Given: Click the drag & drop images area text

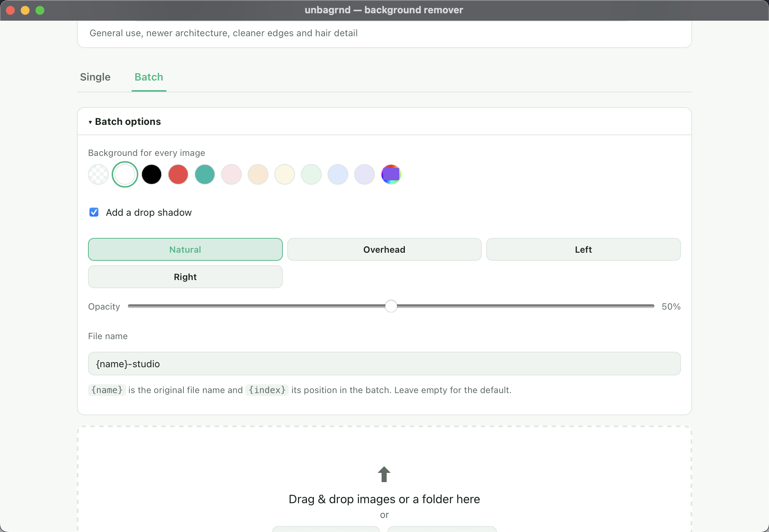Looking at the screenshot, I should tap(384, 499).
